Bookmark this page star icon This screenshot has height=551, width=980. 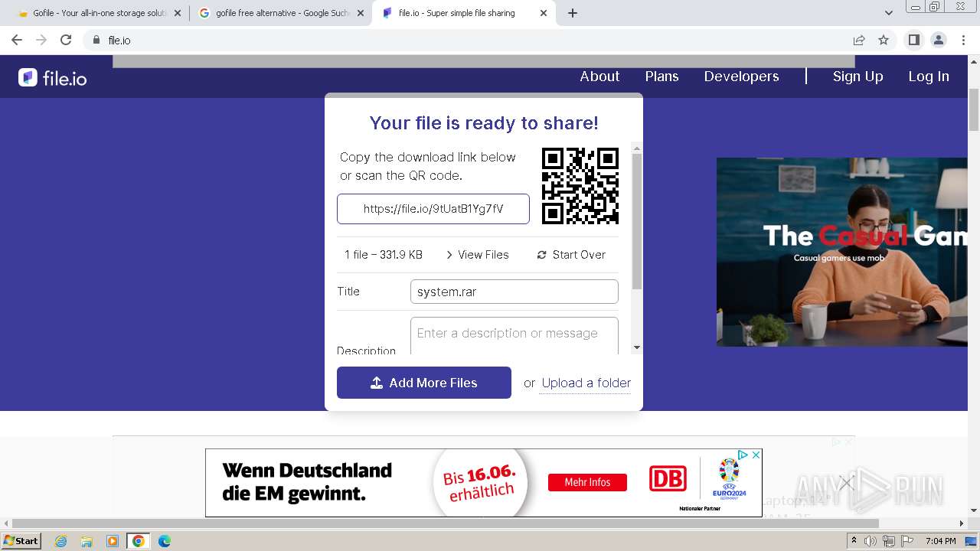(x=884, y=40)
